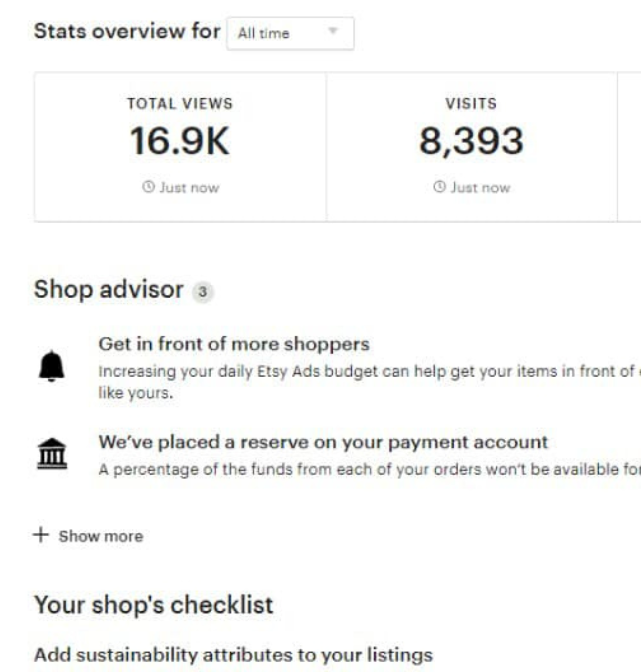Image resolution: width=641 pixels, height=672 pixels.
Task: Click the bank building reserve icon
Action: point(52,453)
